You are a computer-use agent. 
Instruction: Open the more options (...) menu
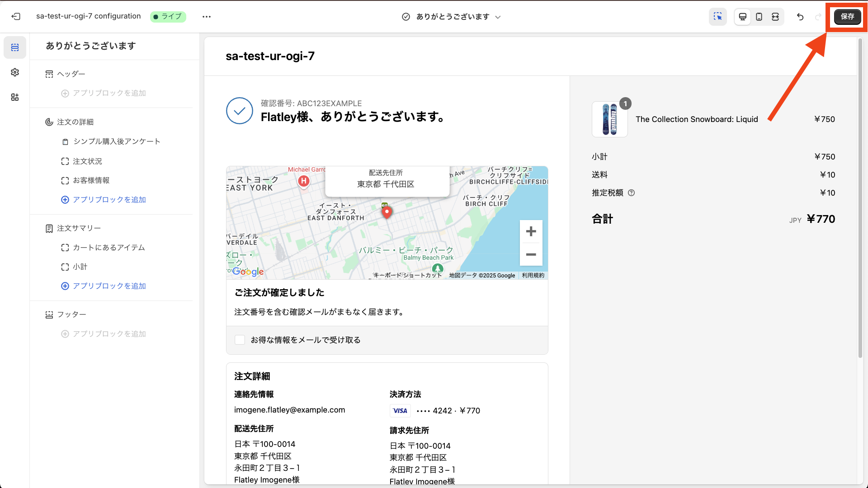coord(207,17)
